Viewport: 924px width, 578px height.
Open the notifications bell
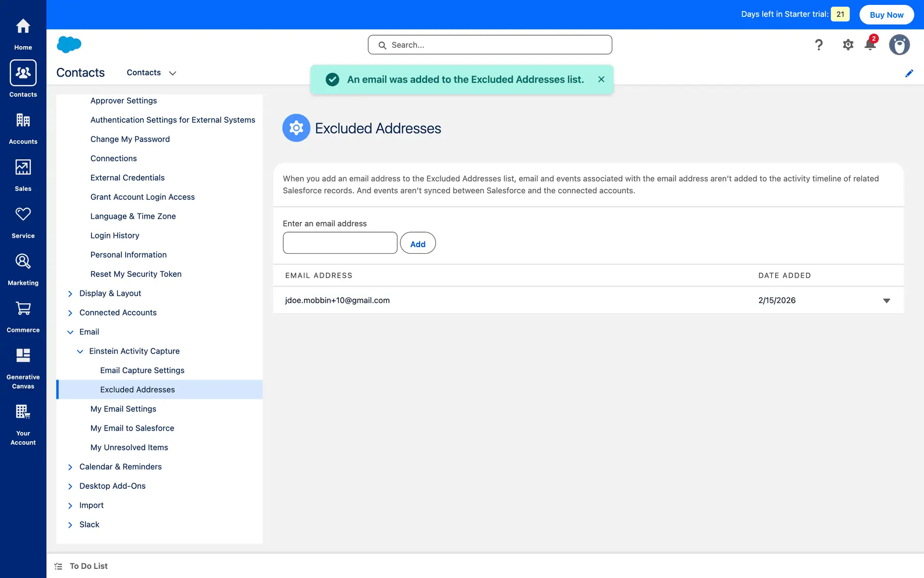(x=870, y=45)
